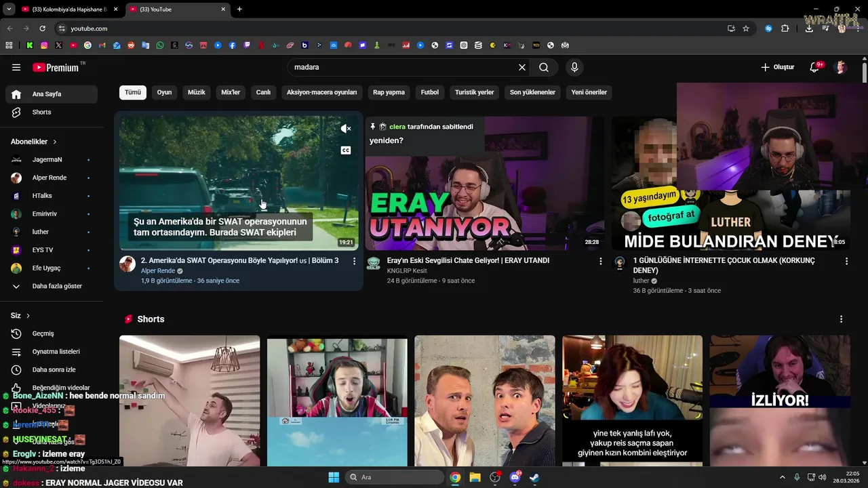Bookmark this page with star icon
The height and width of the screenshot is (488, 868).
746,28
